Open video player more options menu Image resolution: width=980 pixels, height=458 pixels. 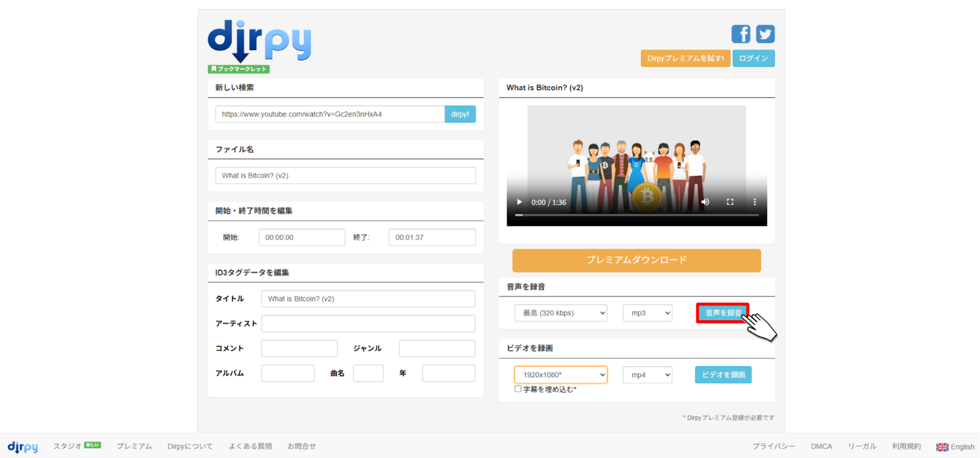tap(755, 202)
